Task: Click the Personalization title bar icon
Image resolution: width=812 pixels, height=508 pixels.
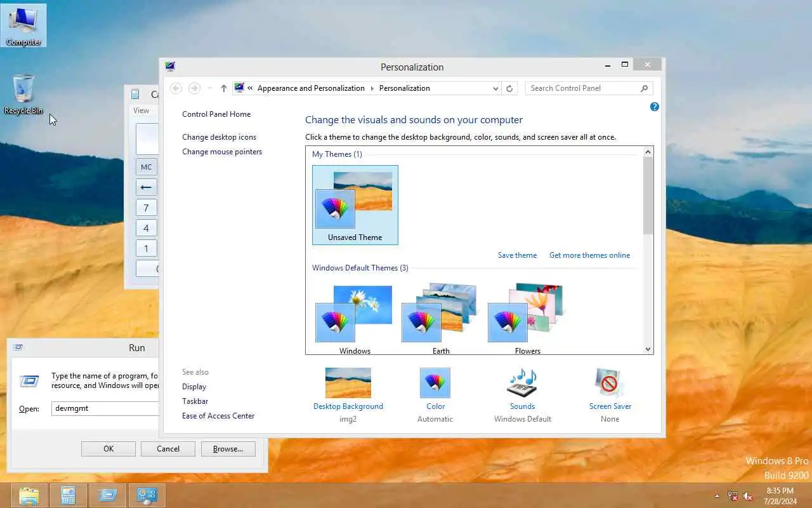Action: [x=170, y=66]
